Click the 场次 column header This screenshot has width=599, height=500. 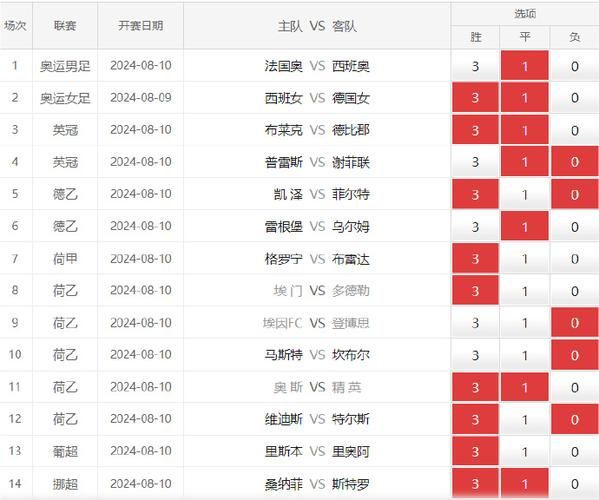16,26
